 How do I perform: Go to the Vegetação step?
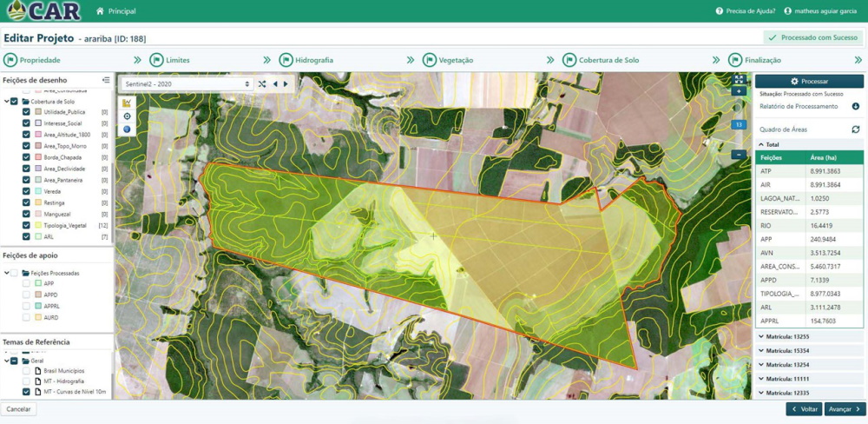click(448, 60)
